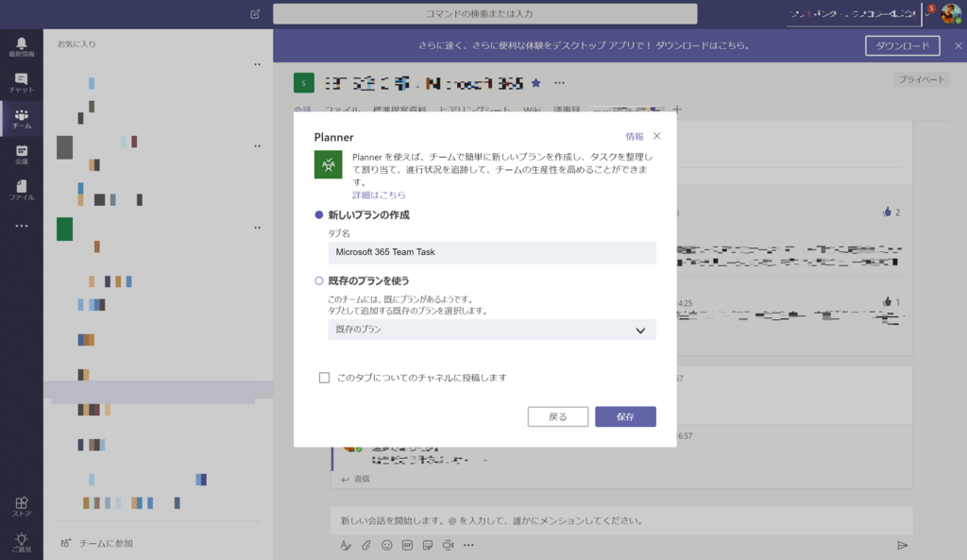Open the format text icon in compose box

[346, 545]
